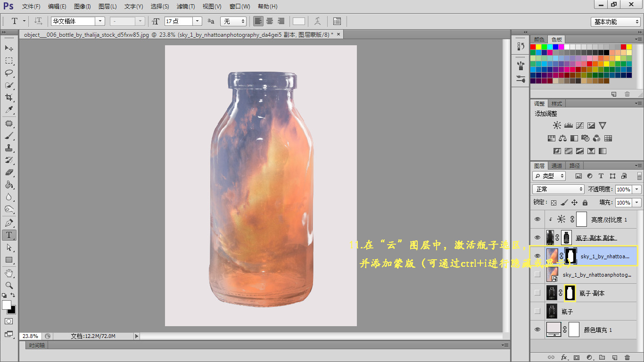Hide the selected sky_1_by_nhattoa layer
Viewport: 644px width, 362px height.
tap(537, 256)
